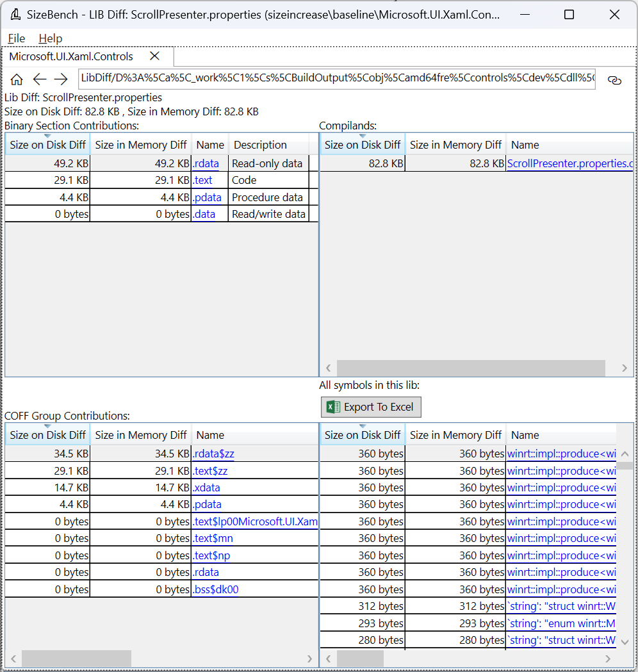Sort Binary Sections by Name column
638x672 pixels.
(210, 144)
